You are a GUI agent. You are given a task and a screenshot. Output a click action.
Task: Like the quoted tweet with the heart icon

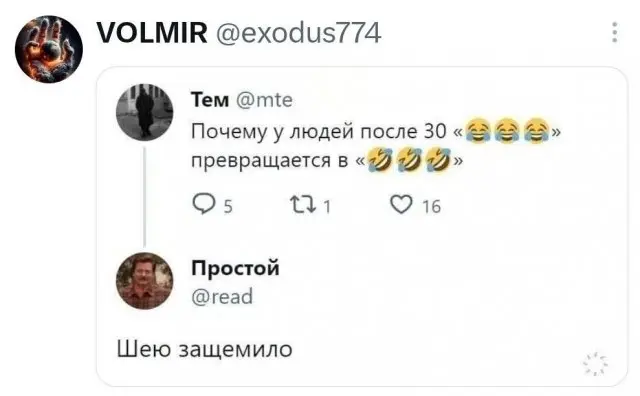(401, 204)
